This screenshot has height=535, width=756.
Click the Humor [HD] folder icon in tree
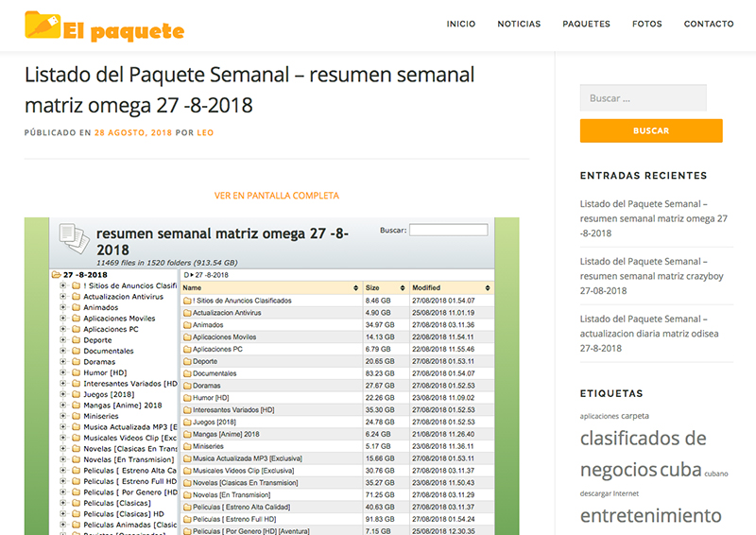click(x=75, y=372)
